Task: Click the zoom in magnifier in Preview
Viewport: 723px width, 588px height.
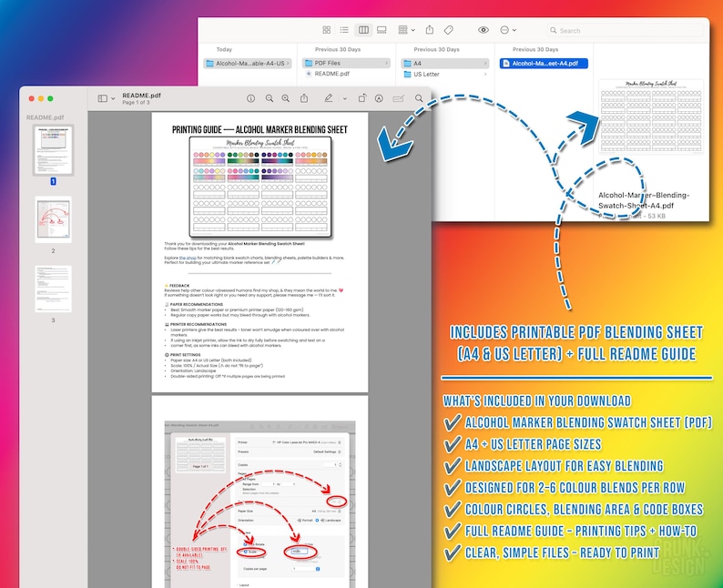Action: coord(286,98)
